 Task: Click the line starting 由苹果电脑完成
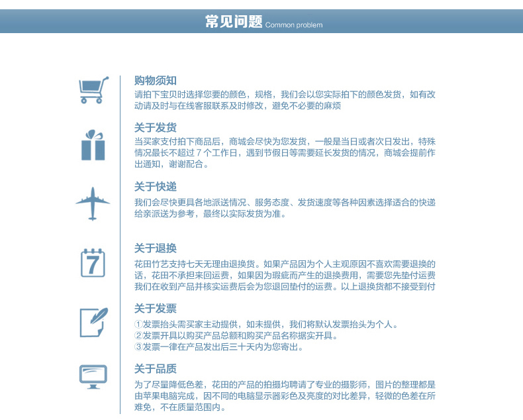point(285,396)
